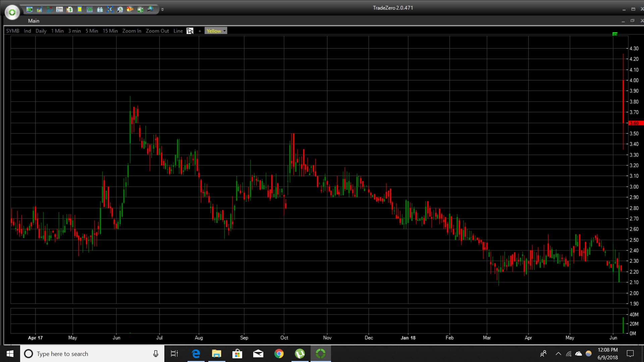This screenshot has height=362, width=644.
Task: Toggle the pointer cursor mode button
Action: click(190, 31)
